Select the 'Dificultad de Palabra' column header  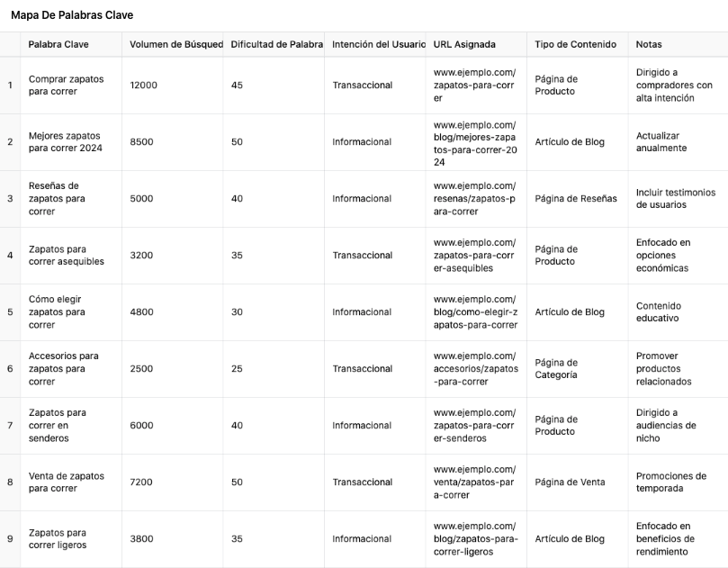point(276,44)
